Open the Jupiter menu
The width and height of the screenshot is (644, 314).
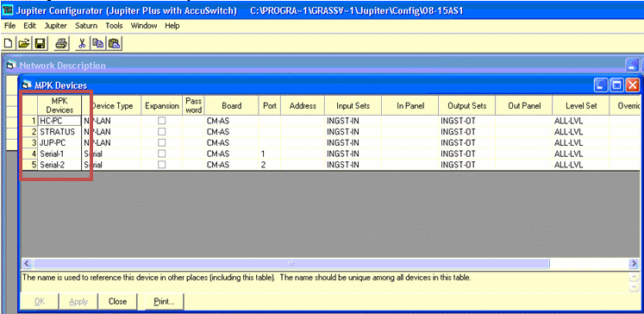(55, 26)
